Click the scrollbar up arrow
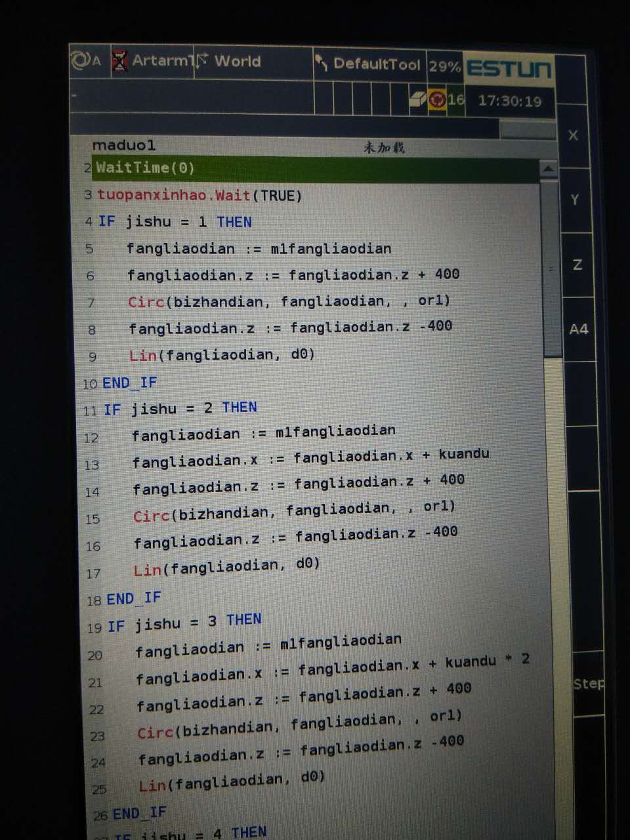 coord(548,169)
